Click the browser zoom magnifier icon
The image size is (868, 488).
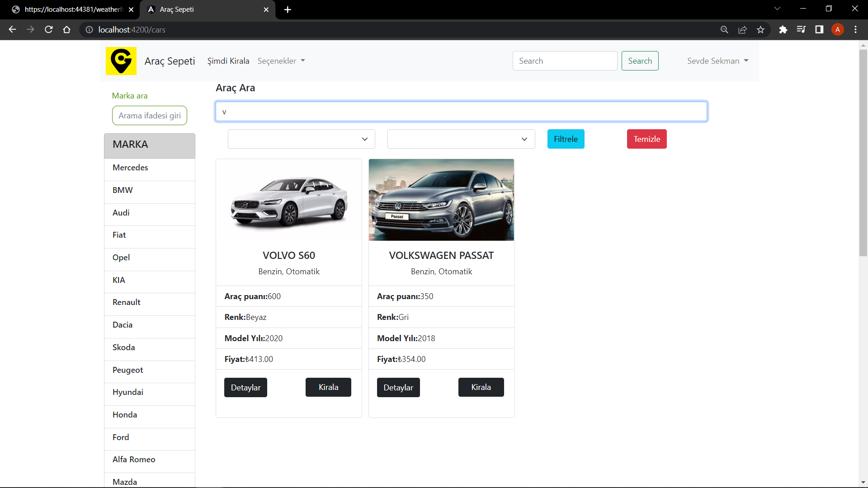click(x=724, y=30)
